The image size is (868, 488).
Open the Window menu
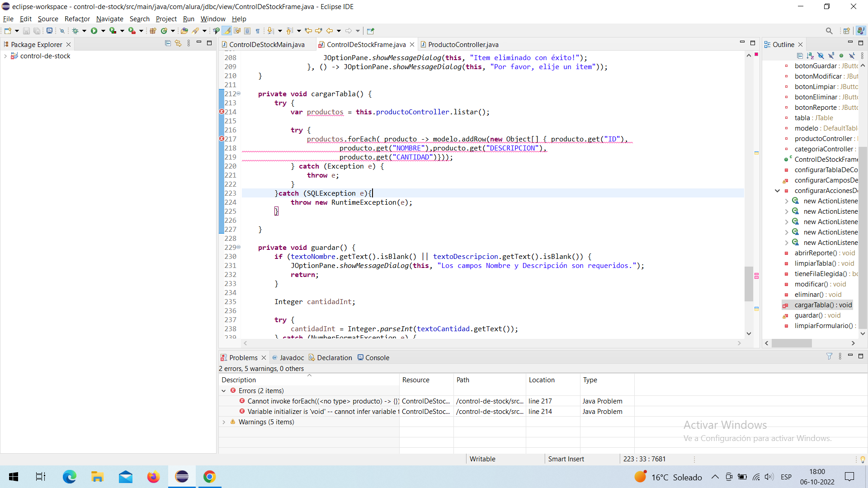[212, 19]
